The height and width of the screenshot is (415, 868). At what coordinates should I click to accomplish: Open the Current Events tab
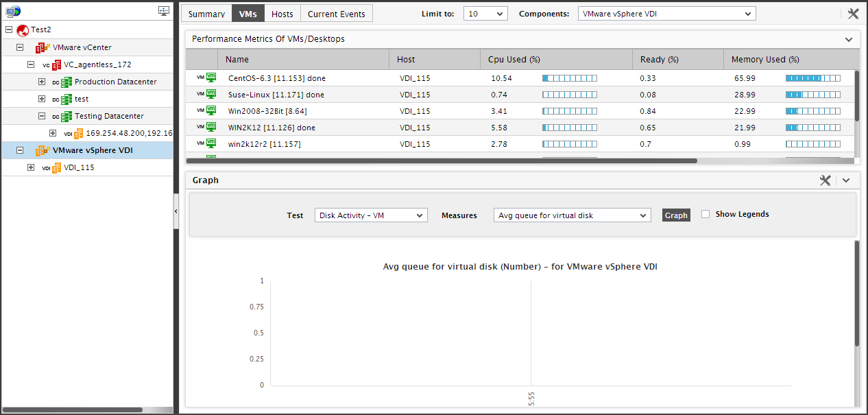tap(337, 14)
